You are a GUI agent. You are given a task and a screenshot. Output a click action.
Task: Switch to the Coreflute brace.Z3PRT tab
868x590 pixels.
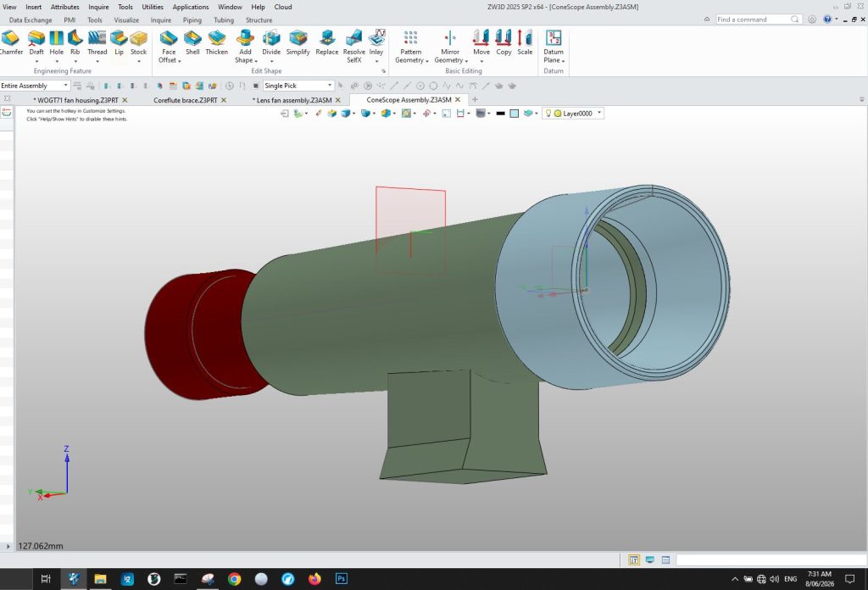(186, 100)
